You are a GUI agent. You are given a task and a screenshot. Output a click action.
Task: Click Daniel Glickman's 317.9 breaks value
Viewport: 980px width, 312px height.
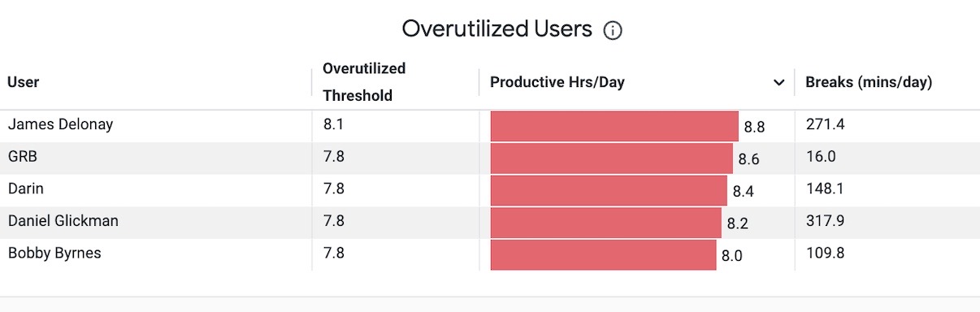[825, 221]
